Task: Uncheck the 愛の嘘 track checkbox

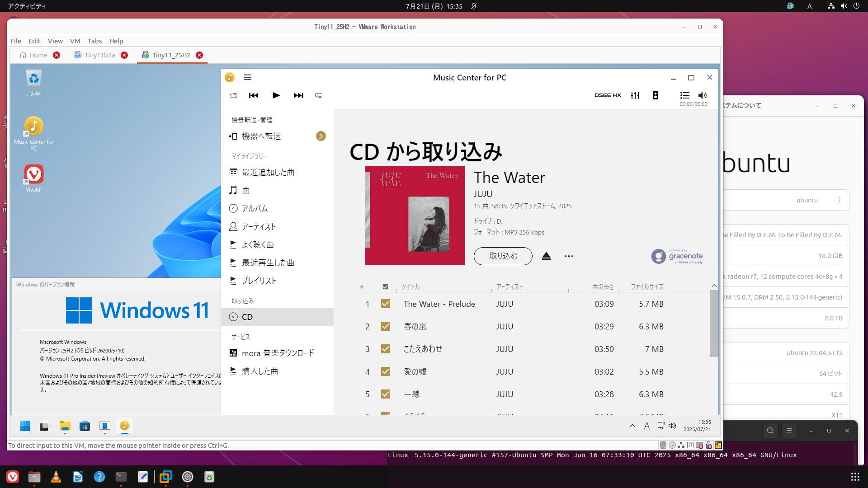Action: pyautogui.click(x=385, y=371)
